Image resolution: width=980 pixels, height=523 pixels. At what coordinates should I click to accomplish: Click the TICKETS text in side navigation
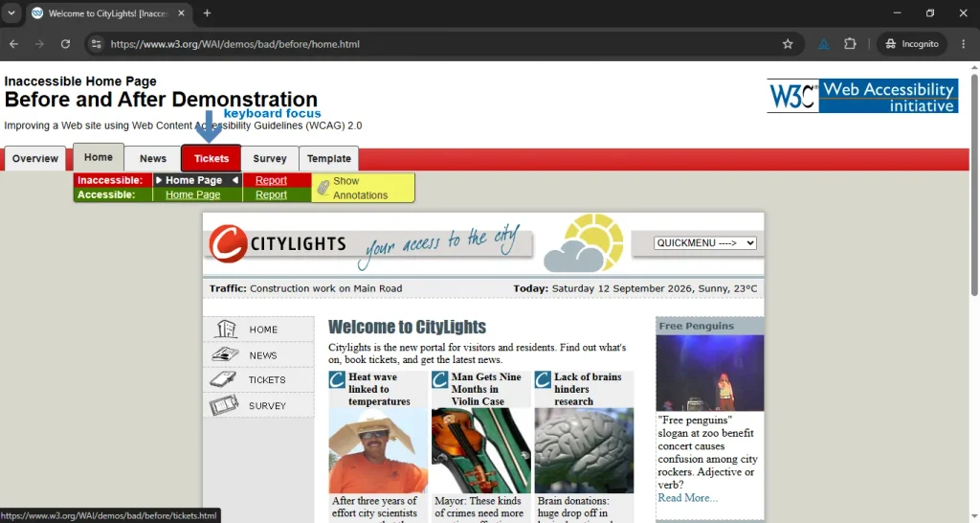pyautogui.click(x=267, y=379)
